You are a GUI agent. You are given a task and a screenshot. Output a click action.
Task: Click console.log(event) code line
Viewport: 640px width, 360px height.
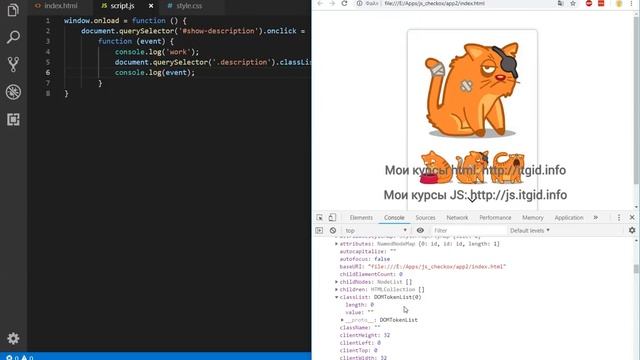tap(155, 73)
